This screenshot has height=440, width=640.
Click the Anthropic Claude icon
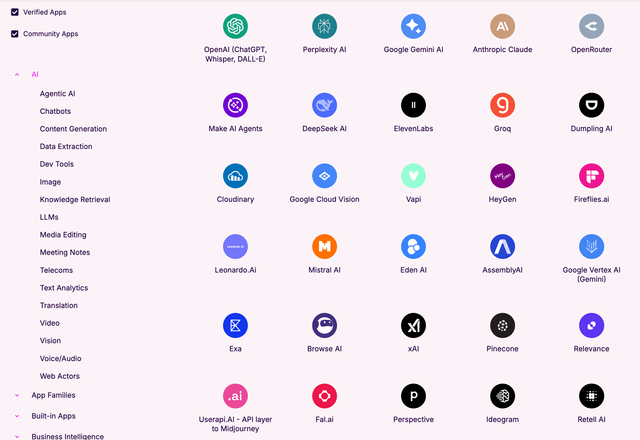tap(502, 26)
